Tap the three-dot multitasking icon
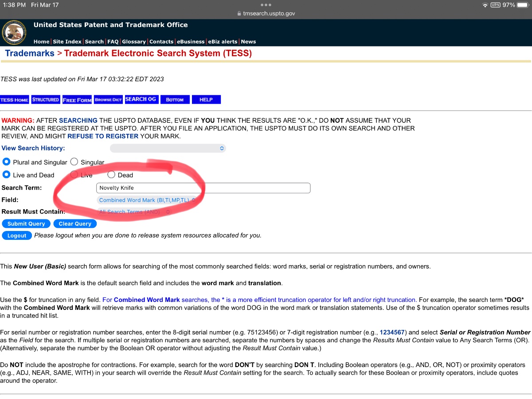Image resolution: width=532 pixels, height=399 pixels. point(266,5)
